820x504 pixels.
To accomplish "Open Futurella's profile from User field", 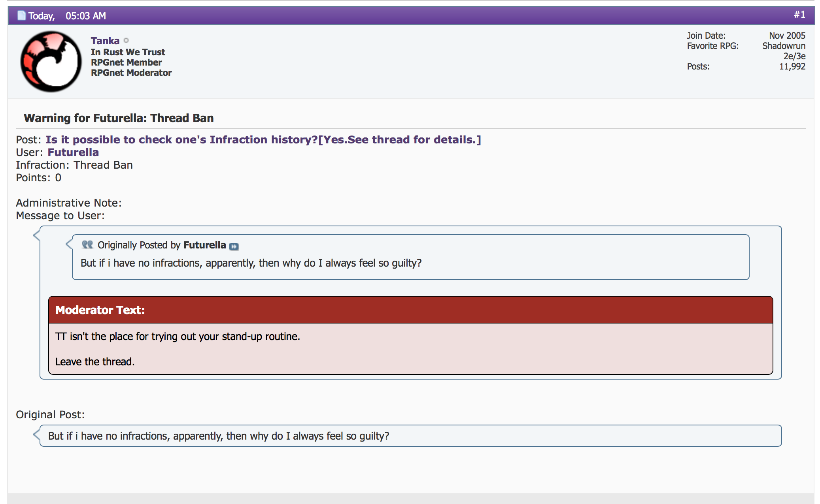I will [x=73, y=152].
